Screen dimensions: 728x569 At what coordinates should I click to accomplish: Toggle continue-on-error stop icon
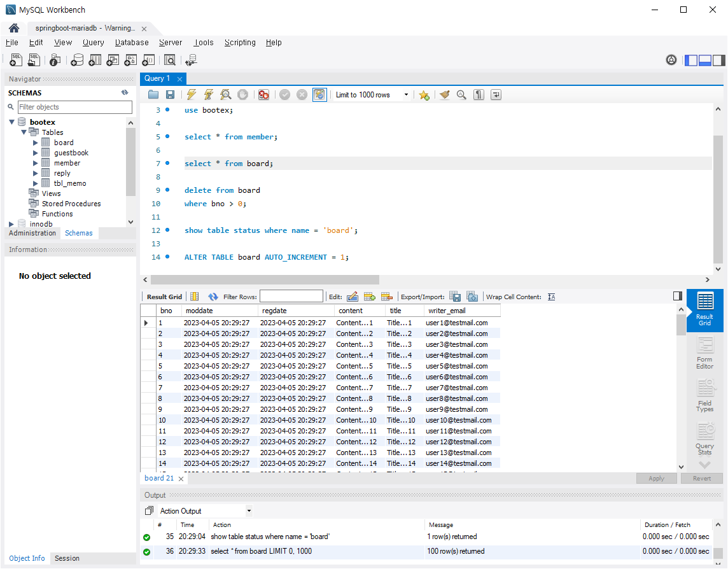click(x=263, y=95)
